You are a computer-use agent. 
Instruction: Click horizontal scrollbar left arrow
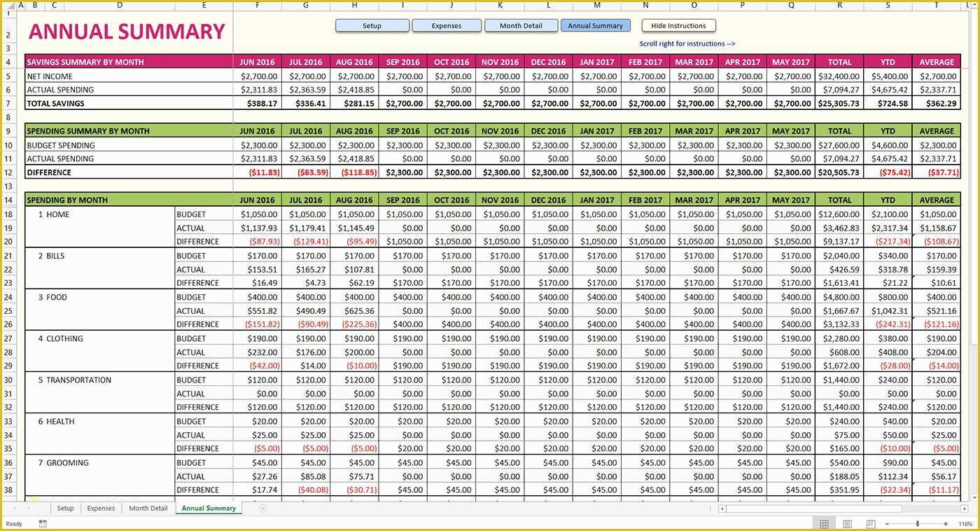pyautogui.click(x=722, y=509)
